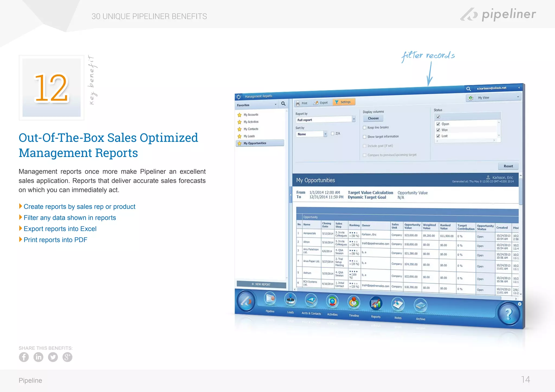Click the Reset button
Image resolution: width=555 pixels, height=392 pixels.
tap(508, 166)
